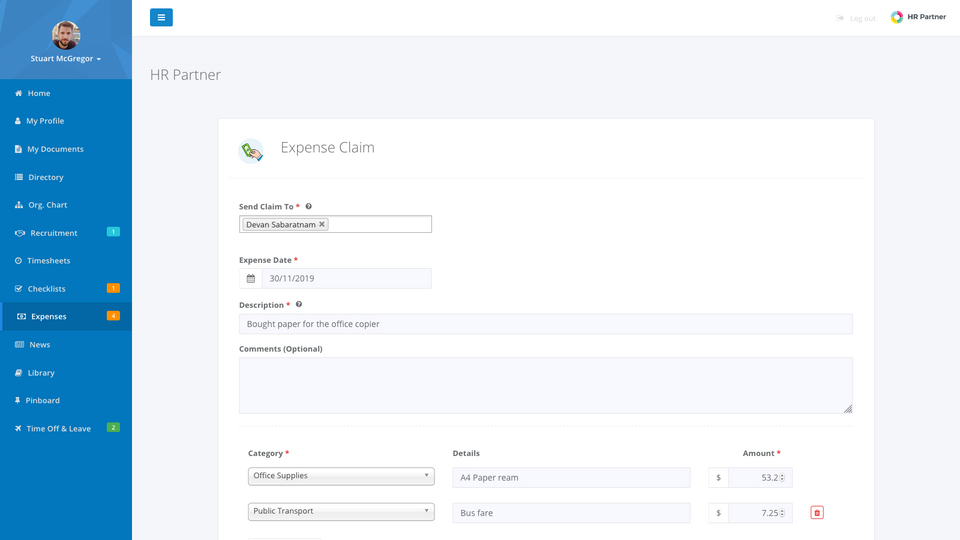Click the Checklists check icon

(18, 288)
